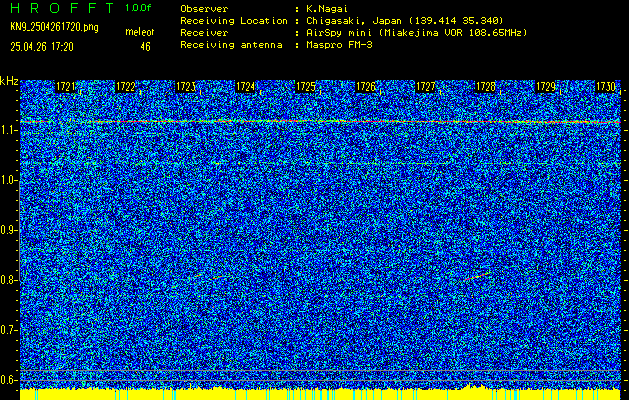629x400 pixels.
Task: Click the 1.1 frequency axis label
Action: pos(8,130)
